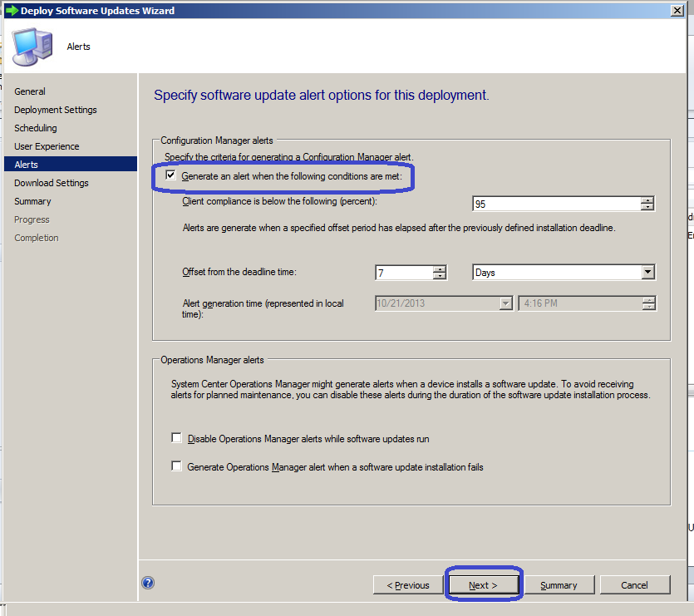694x616 pixels.
Task: Open User Experience wizard page
Action: pyautogui.click(x=47, y=146)
